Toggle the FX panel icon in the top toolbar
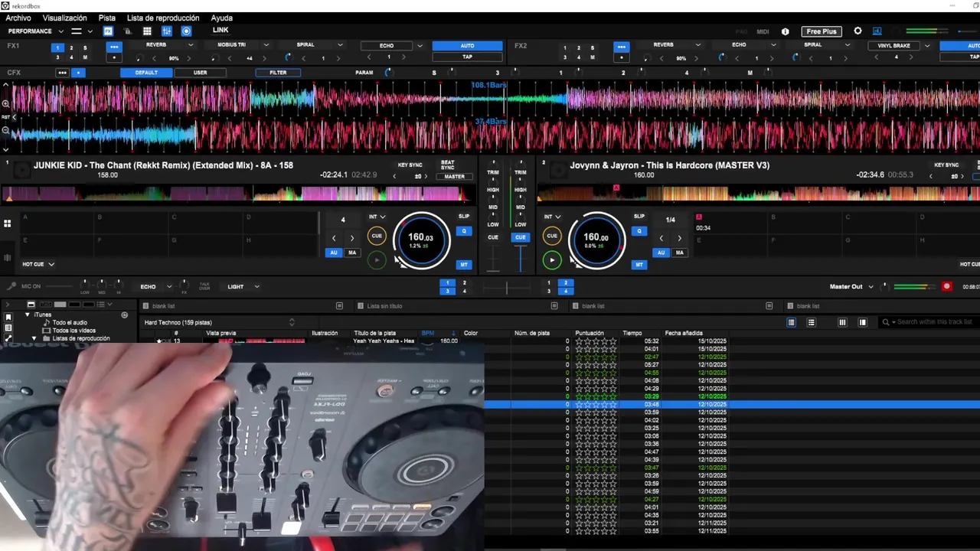 (108, 31)
